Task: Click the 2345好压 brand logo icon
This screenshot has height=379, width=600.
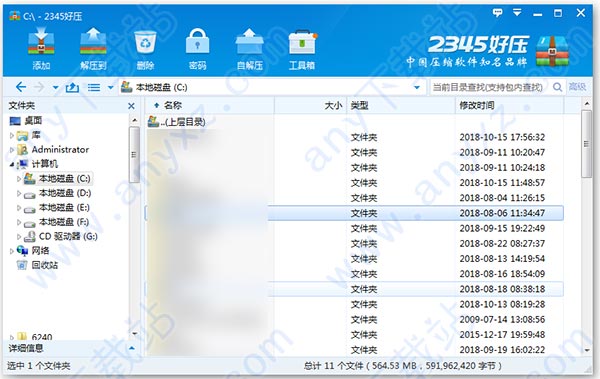Action: click(x=552, y=51)
